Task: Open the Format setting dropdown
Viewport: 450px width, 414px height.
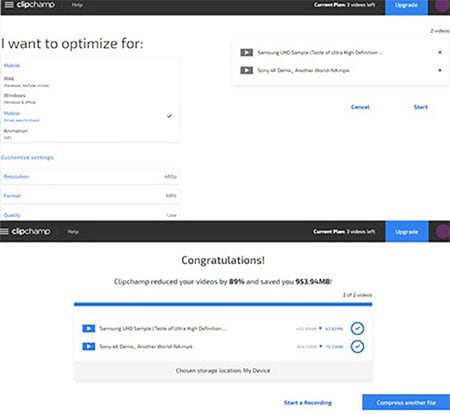Action: [x=90, y=196]
